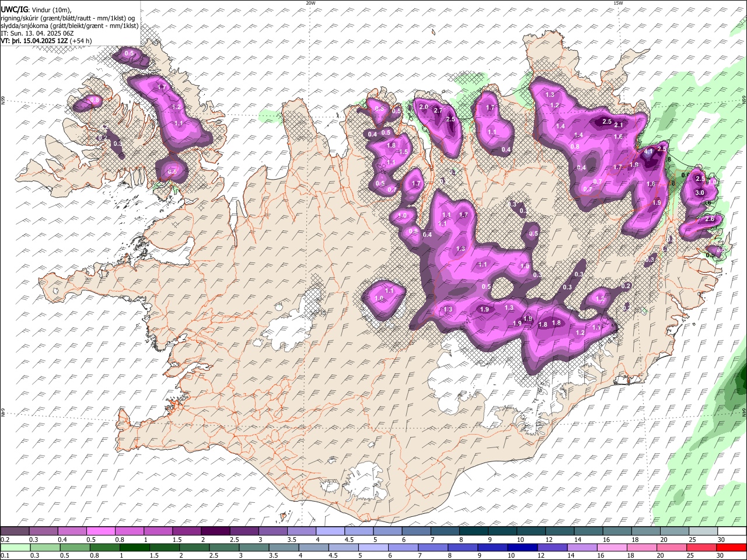This screenshot has height=560, width=747.
Task: Click the "2.1" precipitation value on the map
Action: point(619,125)
